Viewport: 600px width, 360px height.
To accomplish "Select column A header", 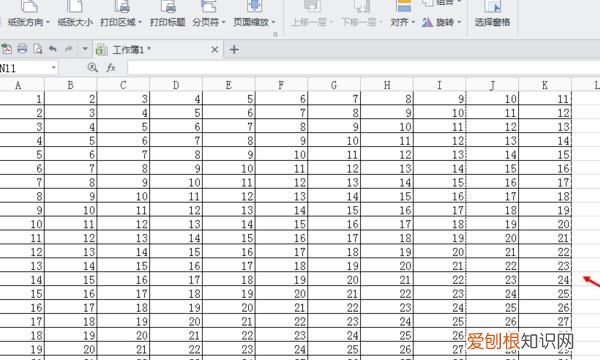I will [22, 85].
